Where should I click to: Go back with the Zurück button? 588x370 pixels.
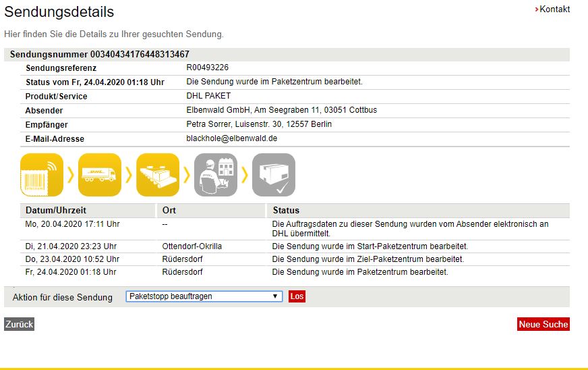[19, 325]
